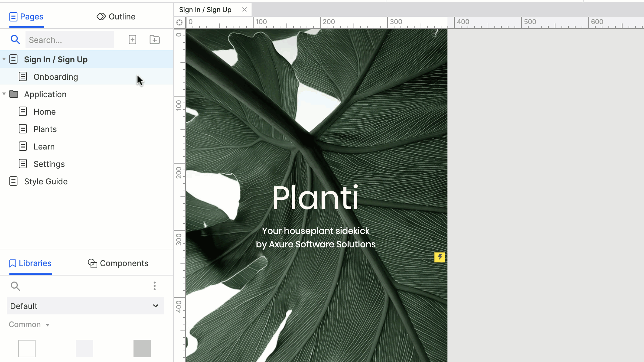
Task: Close the Sign In / Sign Up document tab
Action: pyautogui.click(x=245, y=9)
